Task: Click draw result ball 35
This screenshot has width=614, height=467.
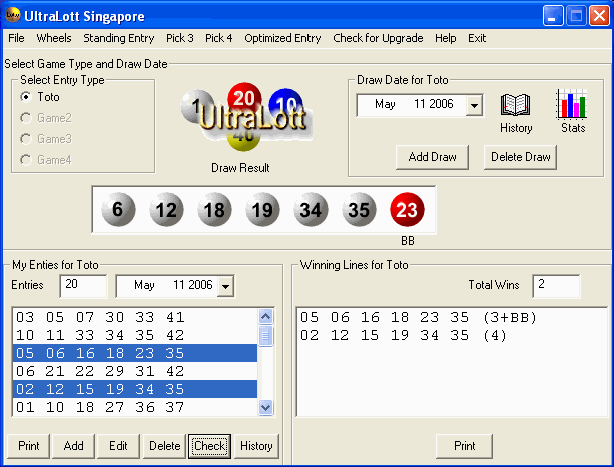Action: 359,209
